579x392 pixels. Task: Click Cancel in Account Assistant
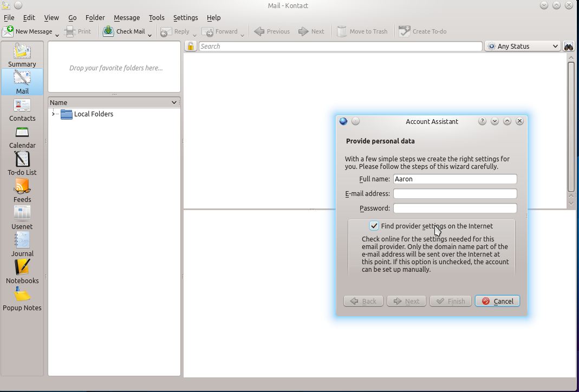(x=497, y=301)
